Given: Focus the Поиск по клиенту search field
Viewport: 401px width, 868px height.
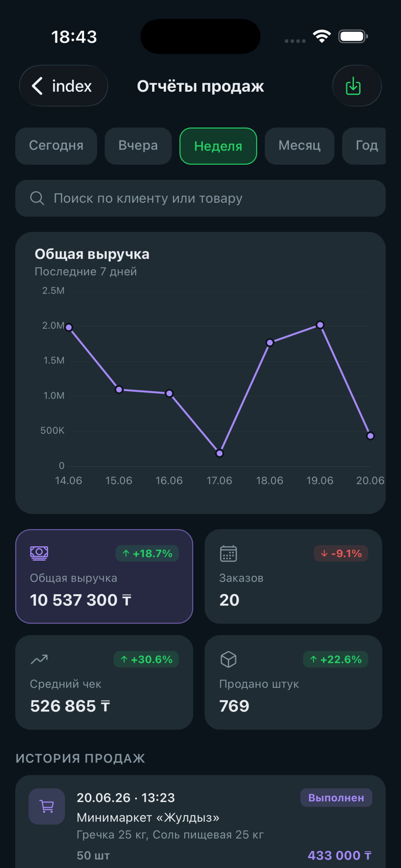Looking at the screenshot, I should (x=200, y=198).
